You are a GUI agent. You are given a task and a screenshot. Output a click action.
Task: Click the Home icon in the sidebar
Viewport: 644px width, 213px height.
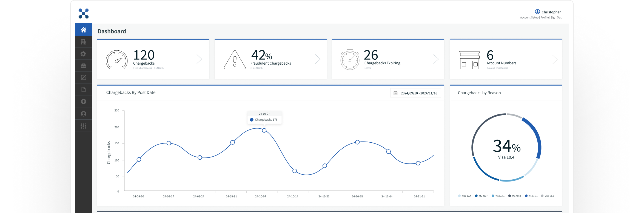[x=84, y=30]
